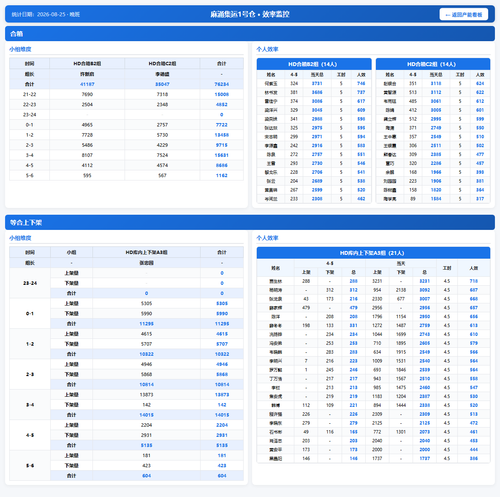Click the black 2931 cell in shelving table
This screenshot has height=497, width=500.
146,435
